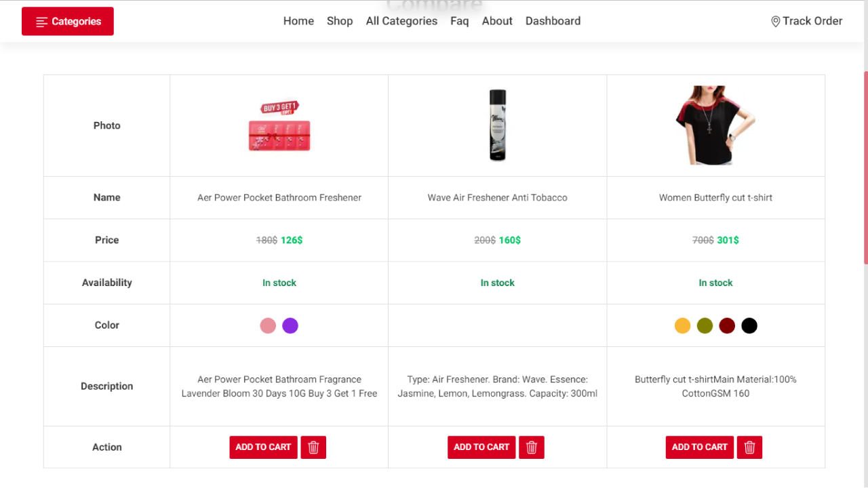868x488 pixels.
Task: Open Women Butterfly cut t-shirt name link
Action: click(715, 198)
